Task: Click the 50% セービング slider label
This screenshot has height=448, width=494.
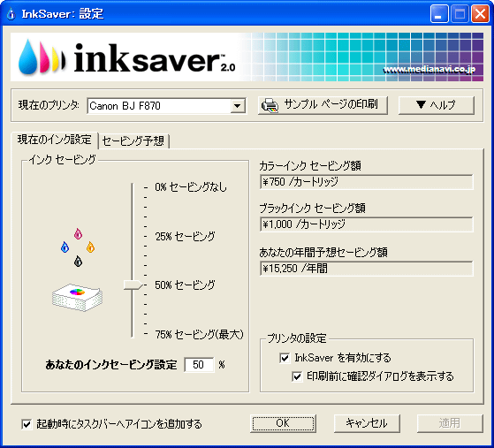Action: point(185,285)
